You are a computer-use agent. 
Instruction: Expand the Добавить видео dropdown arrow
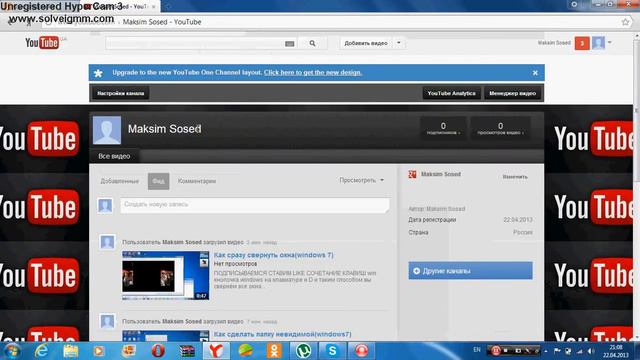(399, 43)
